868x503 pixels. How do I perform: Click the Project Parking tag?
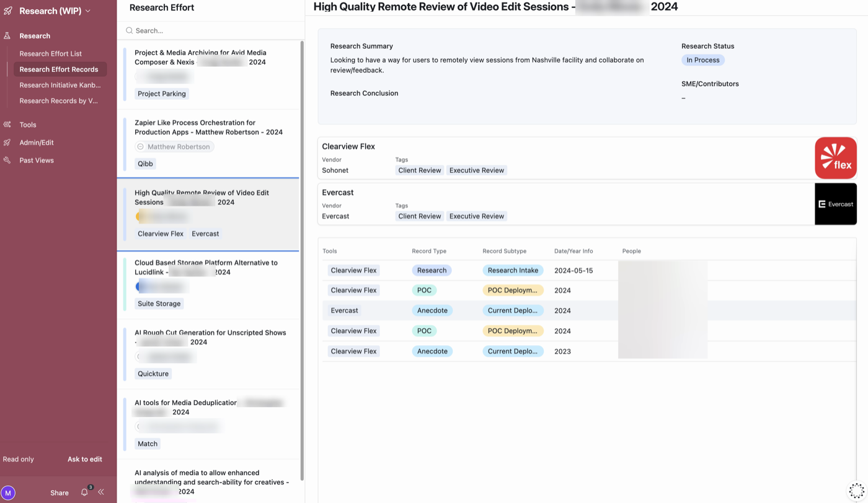coord(162,94)
